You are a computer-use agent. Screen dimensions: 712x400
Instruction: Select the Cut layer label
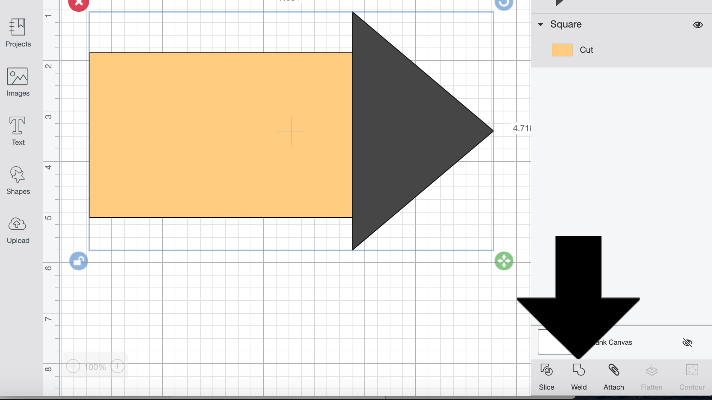point(586,50)
